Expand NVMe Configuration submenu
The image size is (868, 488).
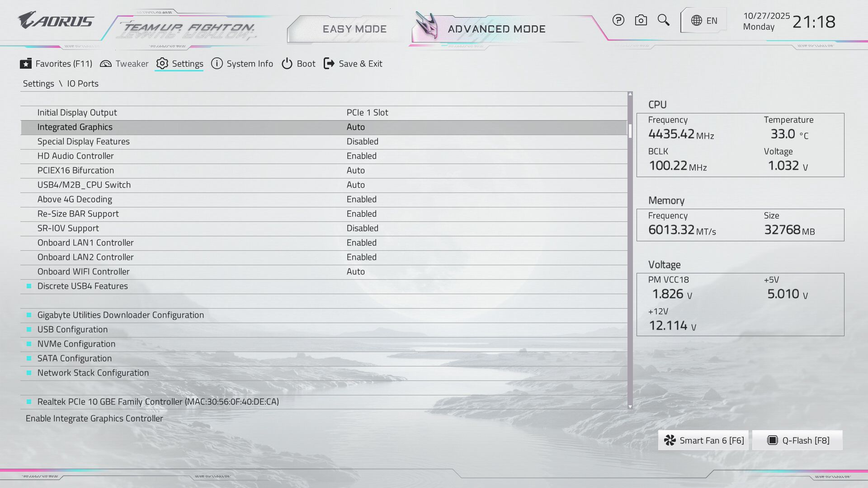[76, 344]
